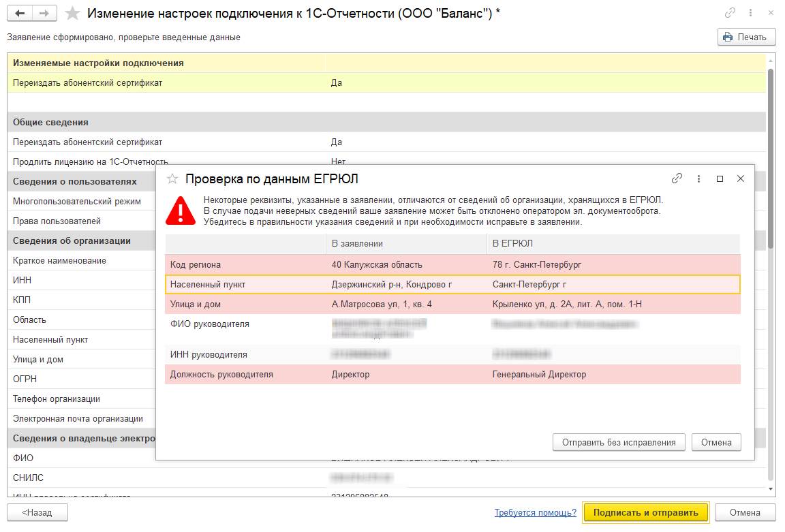This screenshot has height=532, width=785.
Task: Click the forward navigation arrow
Action: coord(44,14)
